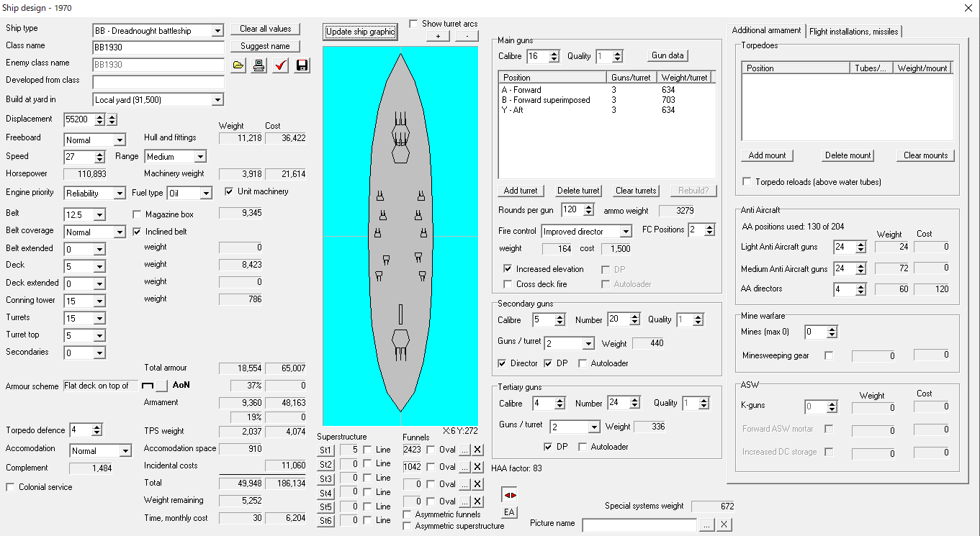Adjust the Speed value spinner

point(99,157)
